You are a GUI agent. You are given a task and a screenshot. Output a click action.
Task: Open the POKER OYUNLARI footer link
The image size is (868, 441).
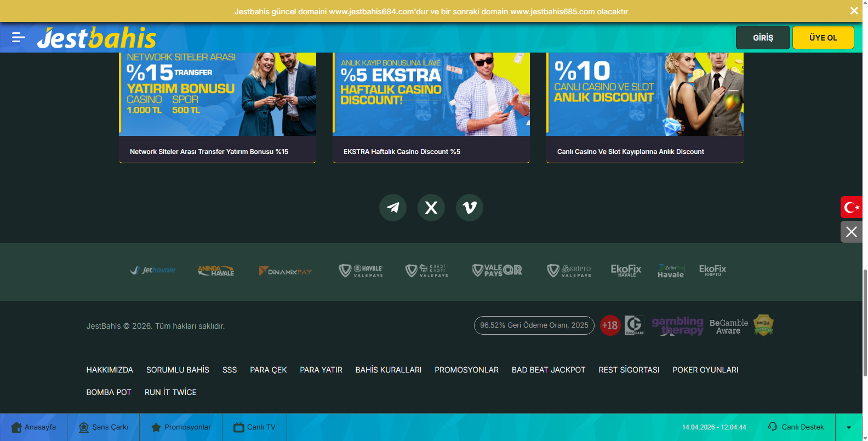[706, 370]
